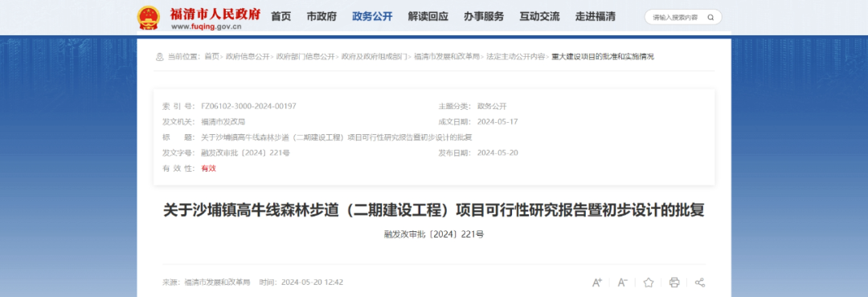Open 办事服务 navigation menu item
Viewport: 868px width, 297px height.
(484, 17)
